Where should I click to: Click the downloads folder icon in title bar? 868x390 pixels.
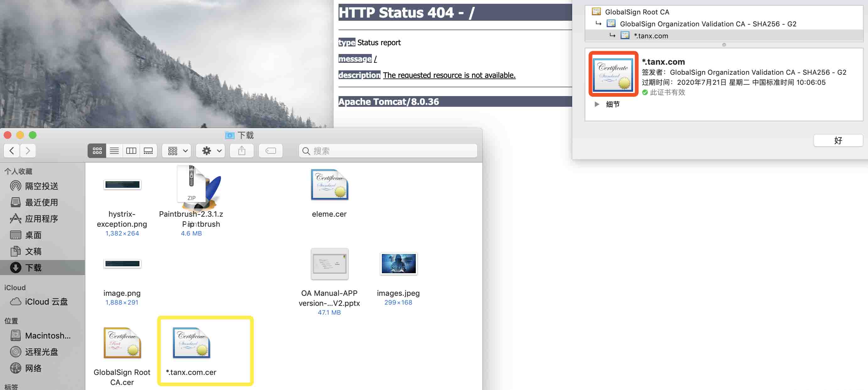pyautogui.click(x=230, y=135)
